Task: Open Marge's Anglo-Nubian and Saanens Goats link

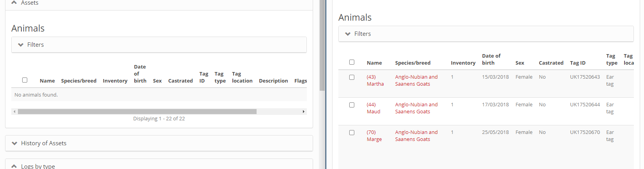Action: point(416,136)
